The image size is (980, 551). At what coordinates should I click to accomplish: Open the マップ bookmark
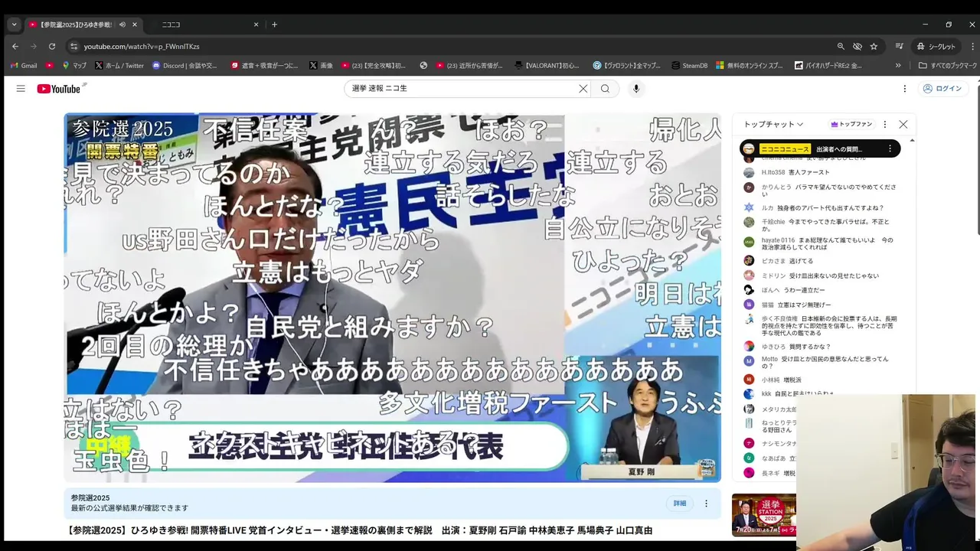tap(74, 66)
